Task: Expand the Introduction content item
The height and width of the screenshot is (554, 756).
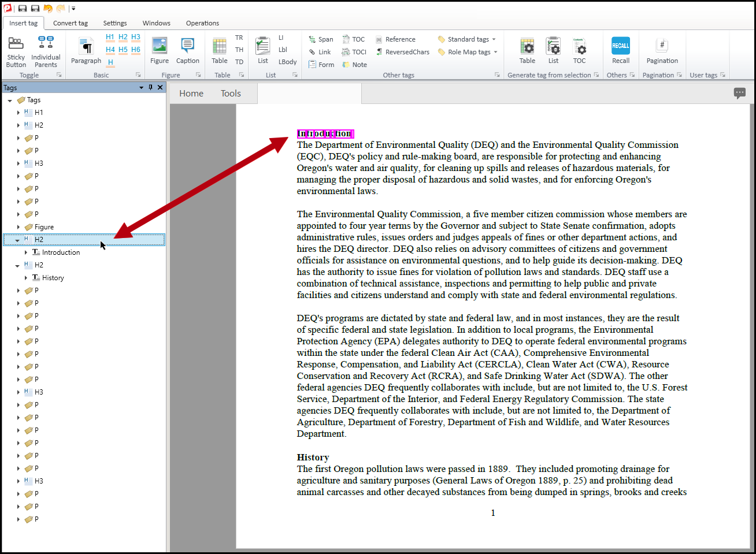Action: pyautogui.click(x=26, y=252)
